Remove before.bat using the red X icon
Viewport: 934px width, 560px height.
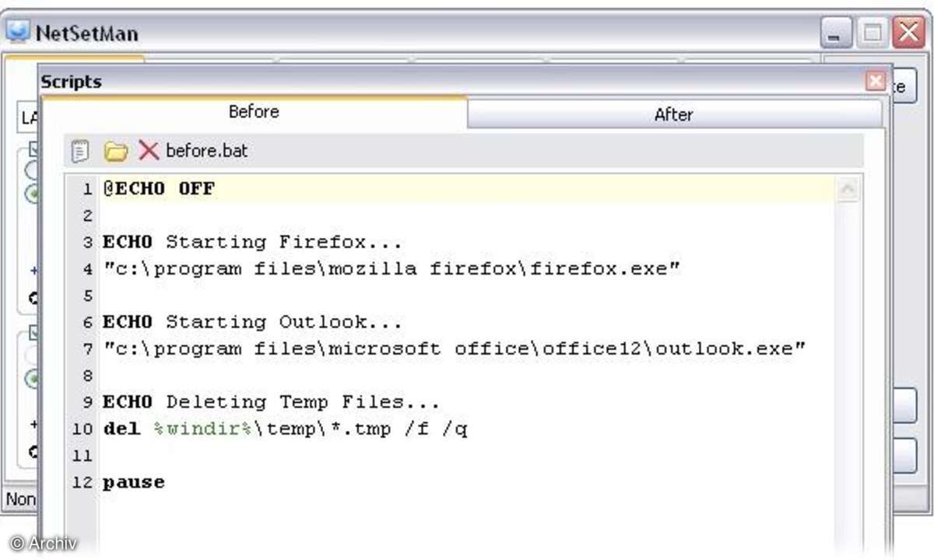click(x=148, y=150)
